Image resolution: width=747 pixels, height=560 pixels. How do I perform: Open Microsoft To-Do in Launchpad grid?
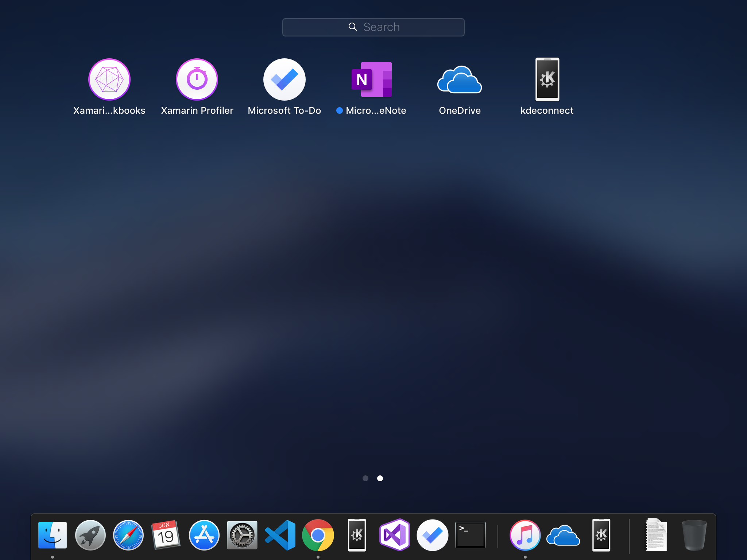click(285, 79)
